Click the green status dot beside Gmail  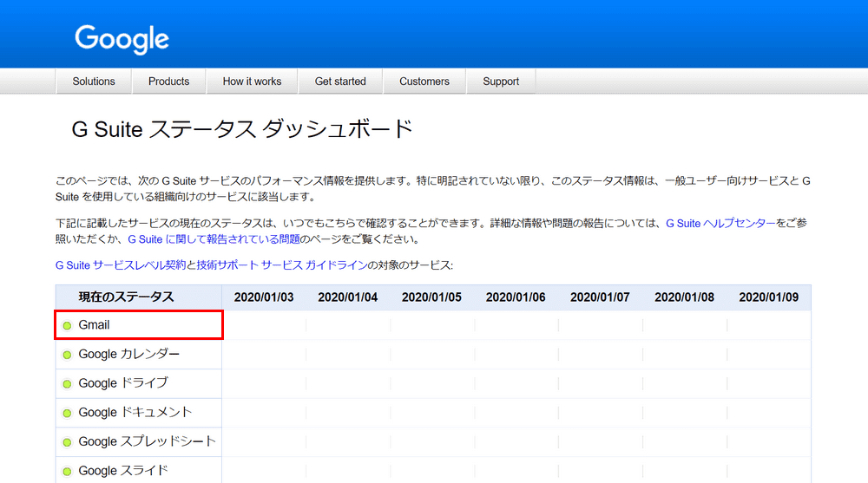coord(67,325)
